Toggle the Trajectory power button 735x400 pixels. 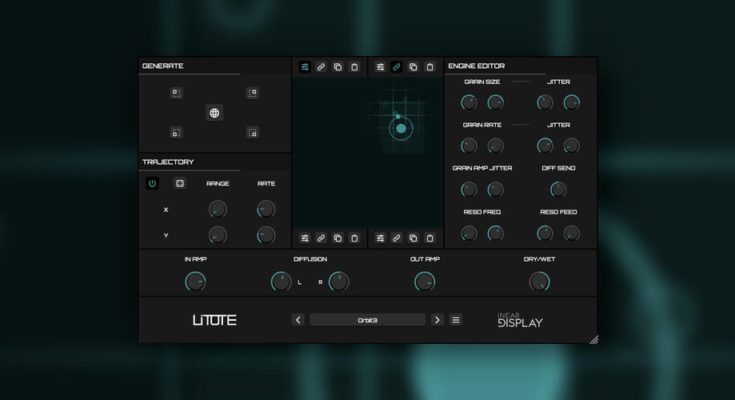[x=153, y=183]
